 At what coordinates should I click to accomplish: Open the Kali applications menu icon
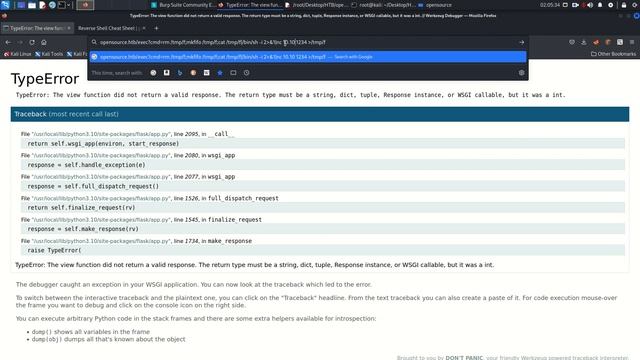tap(5, 5)
